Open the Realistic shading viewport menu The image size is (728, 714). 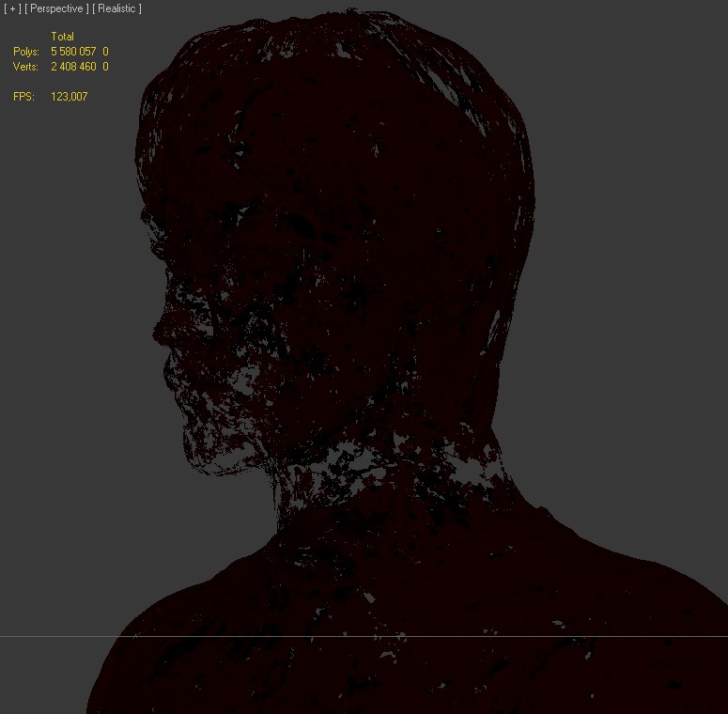(x=116, y=8)
